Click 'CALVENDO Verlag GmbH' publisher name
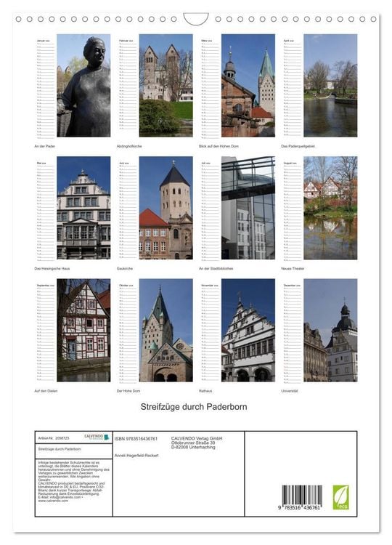 click(x=197, y=439)
